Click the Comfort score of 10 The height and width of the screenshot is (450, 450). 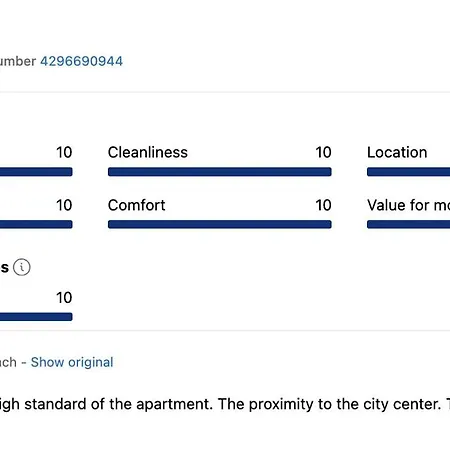click(x=323, y=205)
